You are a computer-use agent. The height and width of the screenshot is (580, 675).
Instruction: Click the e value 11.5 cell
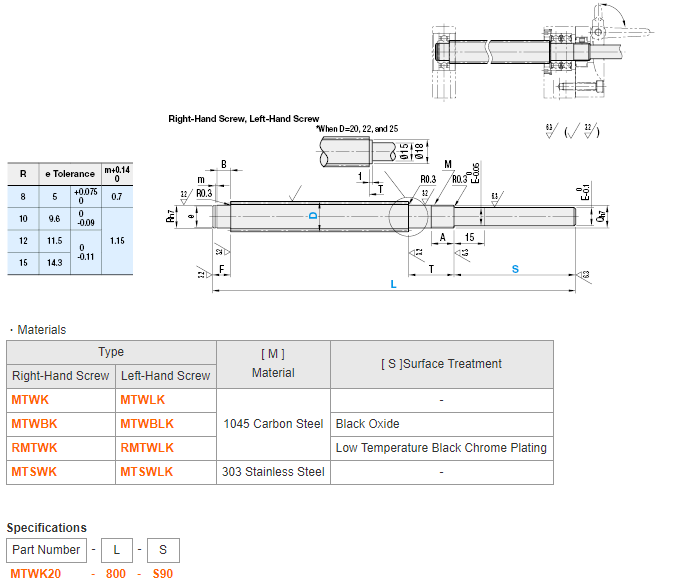55,241
